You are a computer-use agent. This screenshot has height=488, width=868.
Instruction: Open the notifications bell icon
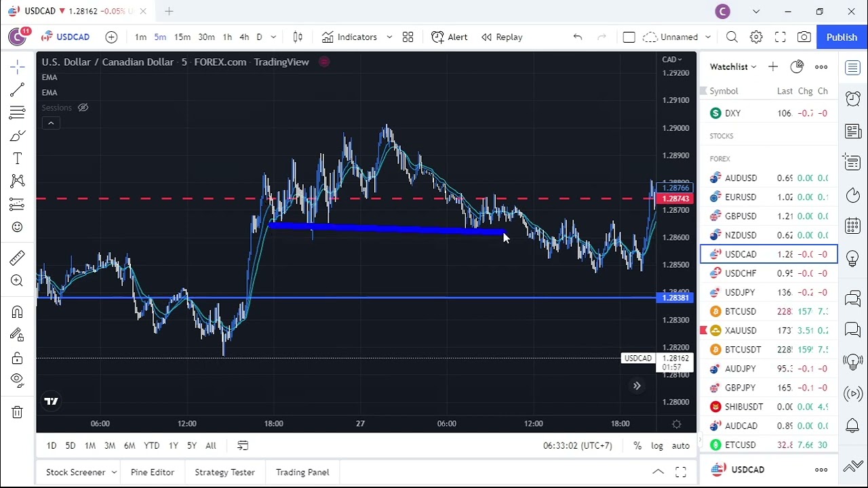[853, 426]
